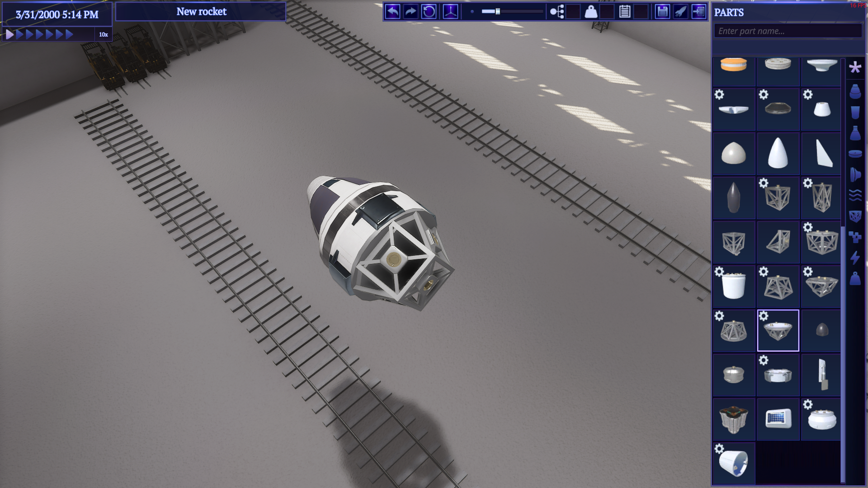
Task: Open gear options on the white rounded service module
Action: 808,404
